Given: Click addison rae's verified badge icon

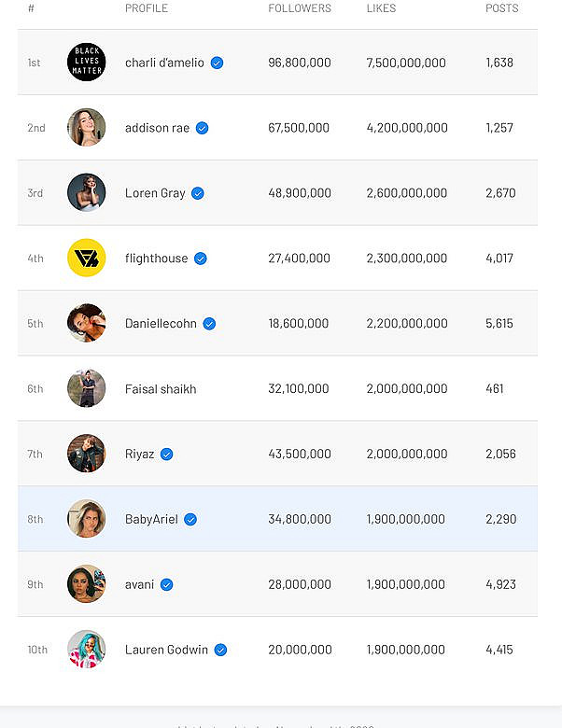Looking at the screenshot, I should 202,128.
